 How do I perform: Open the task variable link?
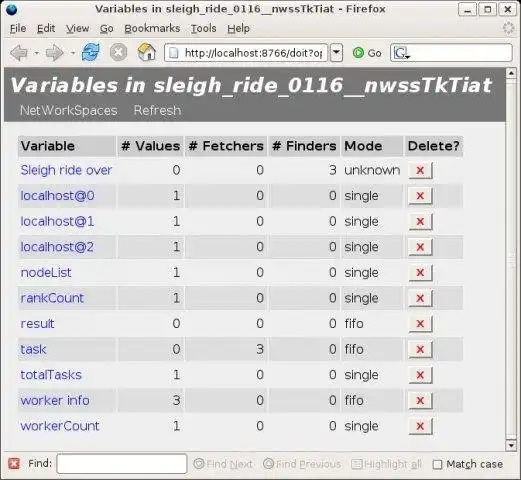[x=33, y=349]
